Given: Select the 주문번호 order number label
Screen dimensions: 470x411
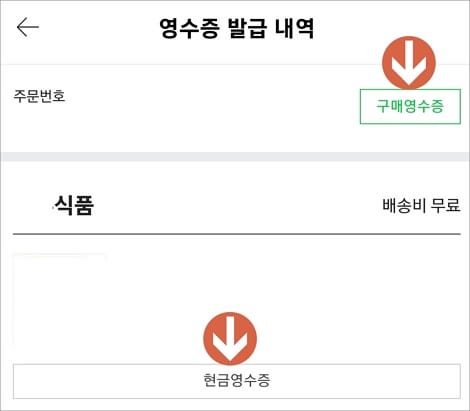Looking at the screenshot, I should pyautogui.click(x=39, y=96).
